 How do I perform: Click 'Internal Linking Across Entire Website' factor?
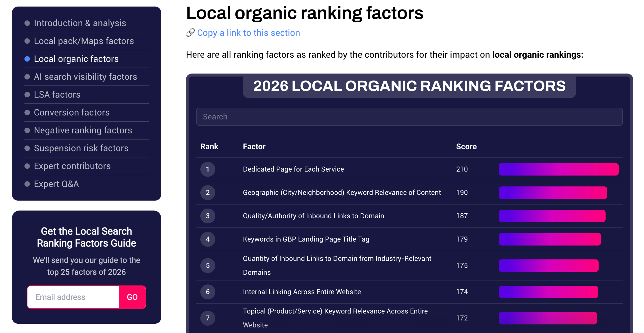click(302, 292)
